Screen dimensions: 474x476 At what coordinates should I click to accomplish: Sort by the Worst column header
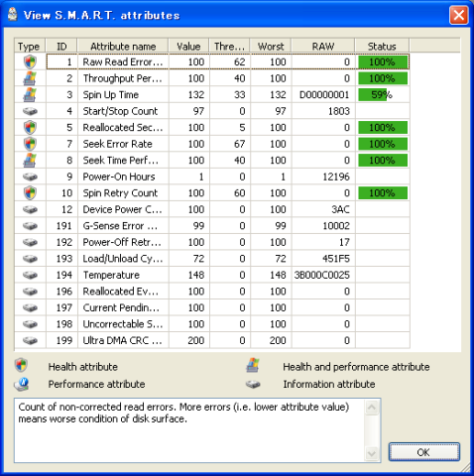coord(271,46)
